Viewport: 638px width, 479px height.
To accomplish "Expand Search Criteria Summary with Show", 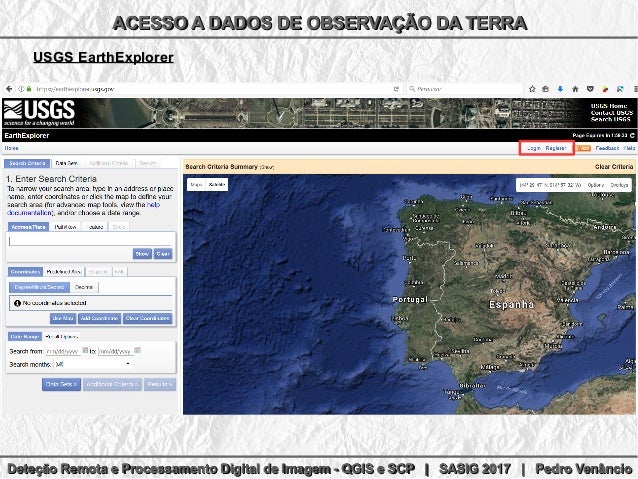I will pyautogui.click(x=267, y=167).
